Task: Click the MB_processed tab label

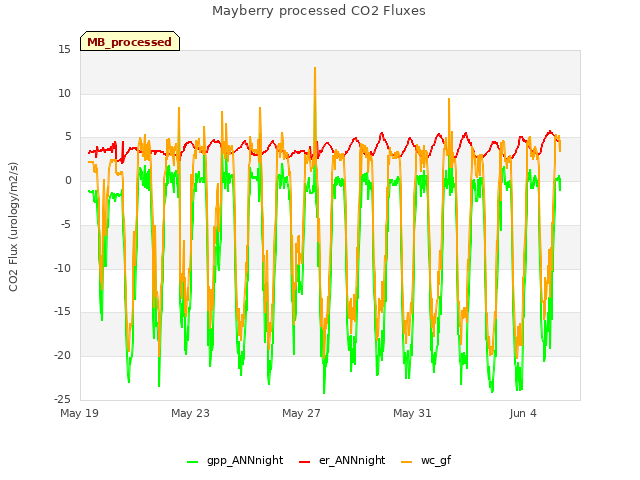Action: point(129,42)
